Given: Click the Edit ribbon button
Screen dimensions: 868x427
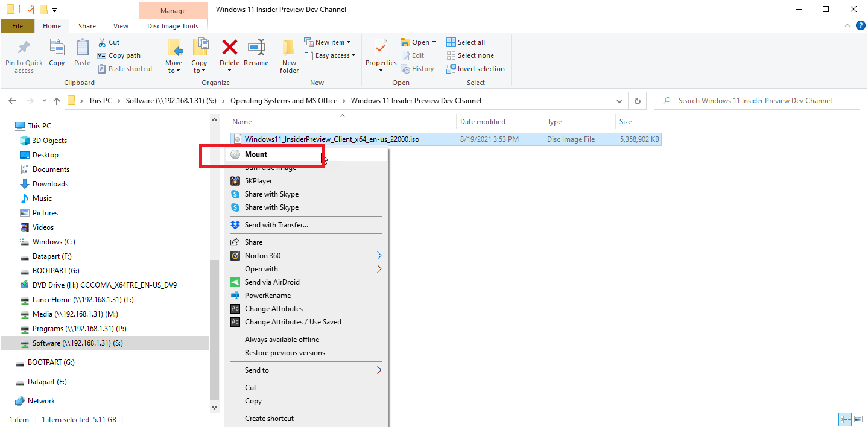Looking at the screenshot, I should (x=413, y=55).
